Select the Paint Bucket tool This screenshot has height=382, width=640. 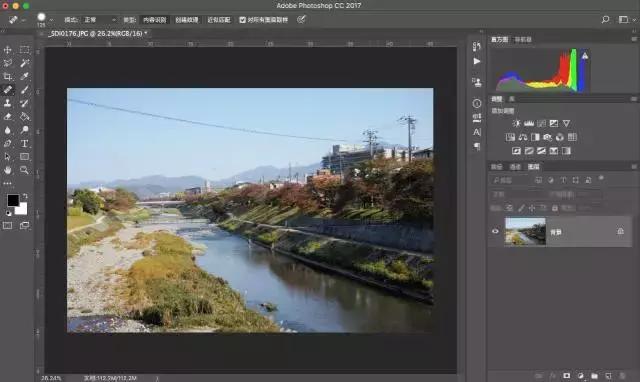24,117
